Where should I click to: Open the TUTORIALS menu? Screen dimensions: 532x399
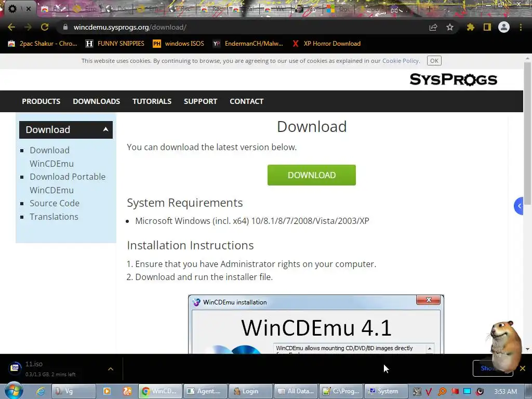152,101
